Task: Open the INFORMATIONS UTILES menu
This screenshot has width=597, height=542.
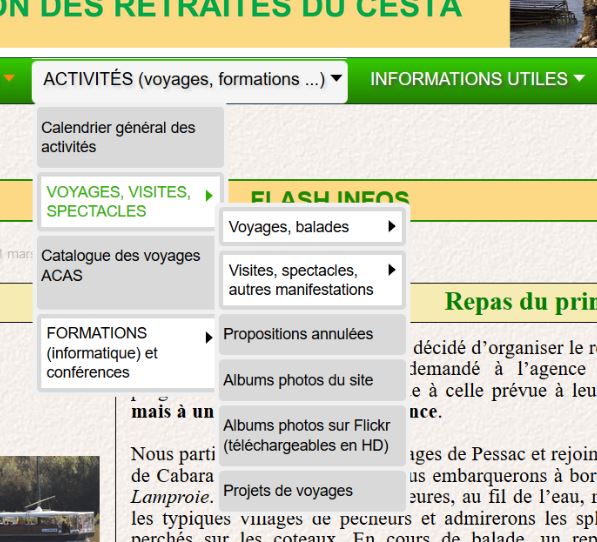Action: point(477,80)
